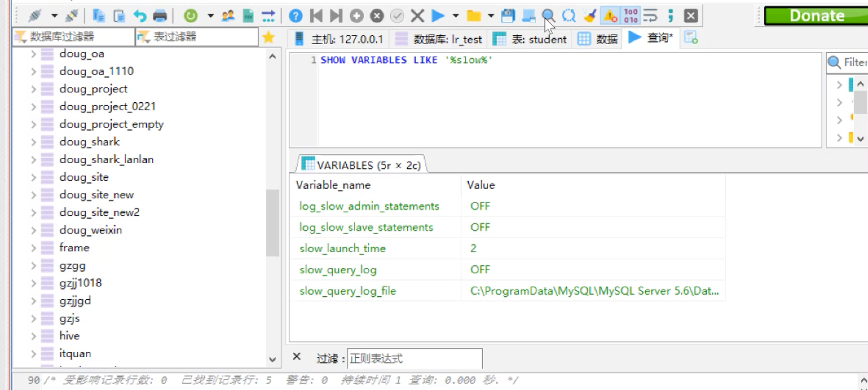
Task: Click the CSV export file icon
Action: [248, 16]
